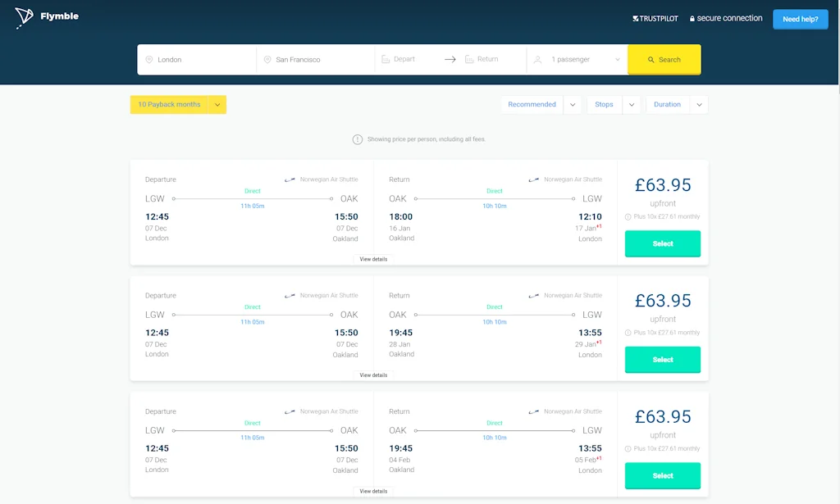Click the info icon under first price
Viewport: 840px width, 504px height.
point(628,217)
